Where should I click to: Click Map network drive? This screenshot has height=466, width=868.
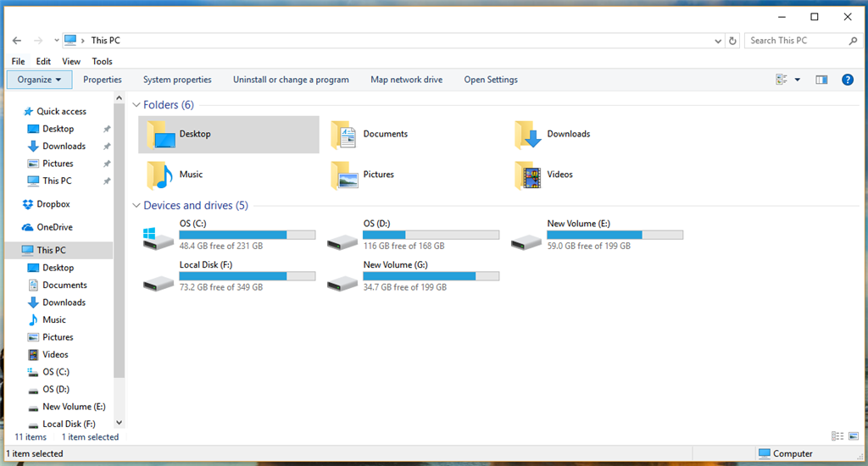pyautogui.click(x=406, y=80)
